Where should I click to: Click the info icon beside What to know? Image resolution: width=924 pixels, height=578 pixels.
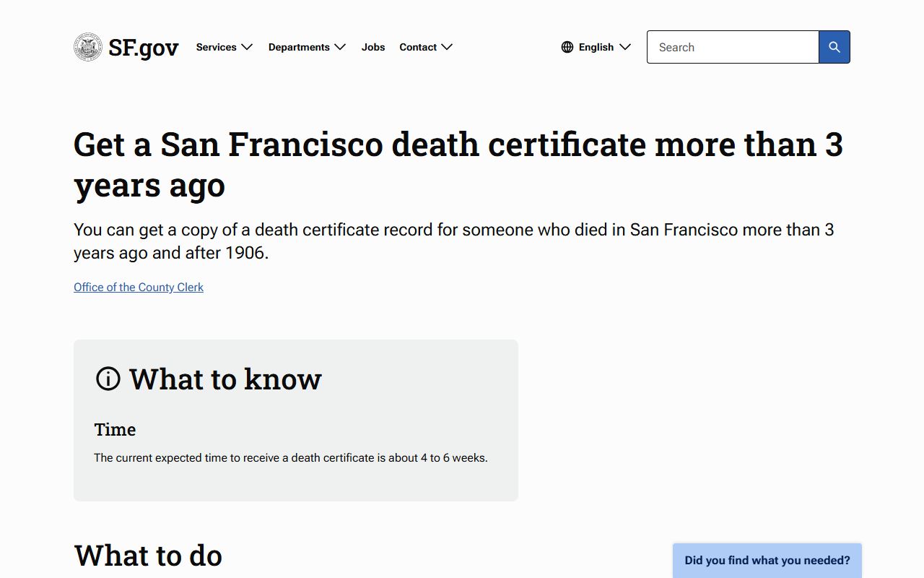coord(108,379)
